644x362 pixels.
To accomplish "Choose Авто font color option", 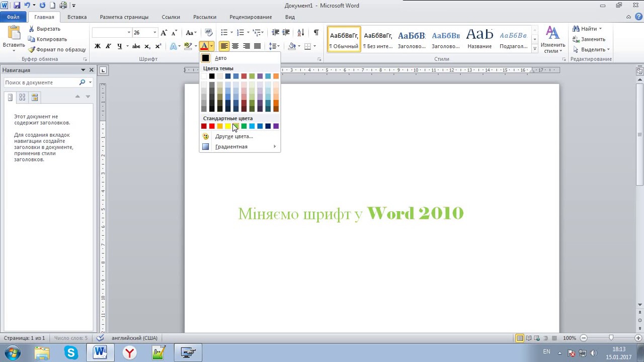I will coord(239,58).
